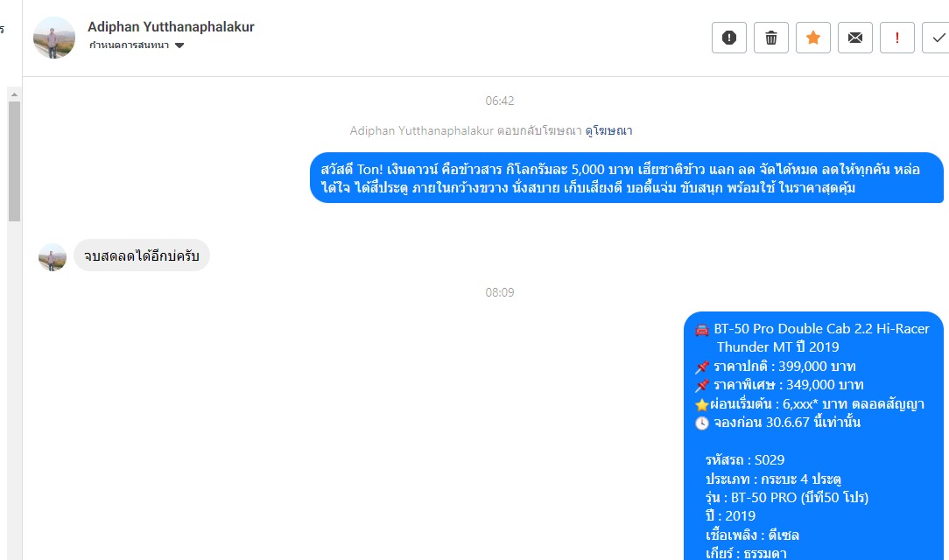Click the spam report exclamation circle icon
The width and height of the screenshot is (949, 560).
coord(728,38)
